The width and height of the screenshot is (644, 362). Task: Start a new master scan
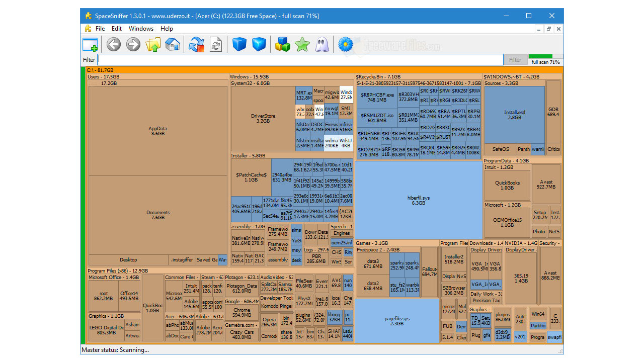[x=197, y=45]
